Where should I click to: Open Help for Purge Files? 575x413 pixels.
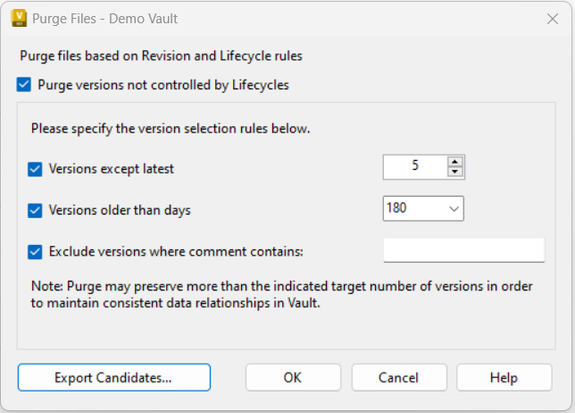click(x=504, y=377)
